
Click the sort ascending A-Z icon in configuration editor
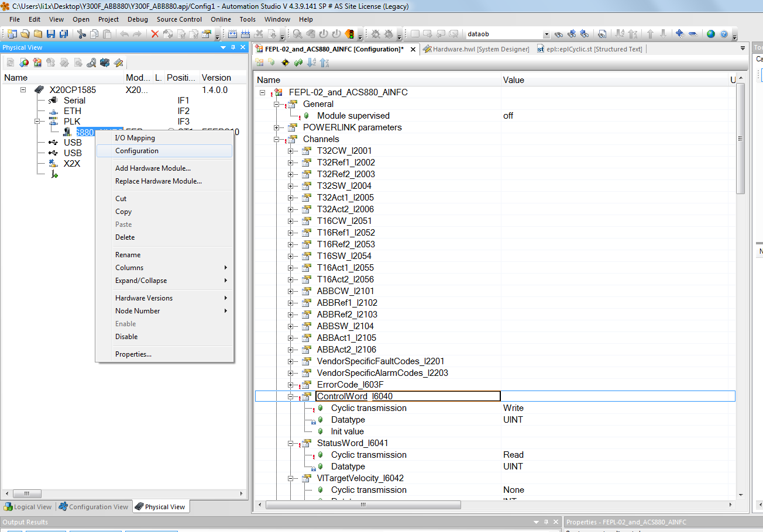click(x=311, y=63)
